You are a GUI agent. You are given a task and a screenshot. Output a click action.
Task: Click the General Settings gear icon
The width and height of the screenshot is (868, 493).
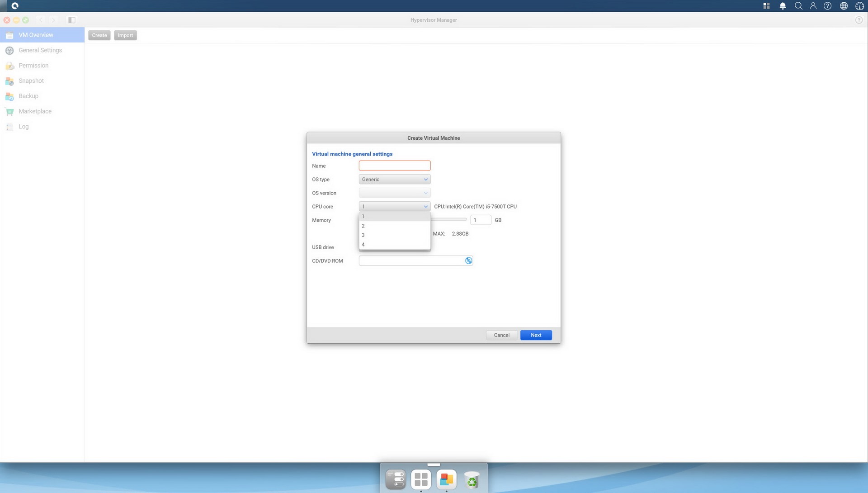pos(9,50)
